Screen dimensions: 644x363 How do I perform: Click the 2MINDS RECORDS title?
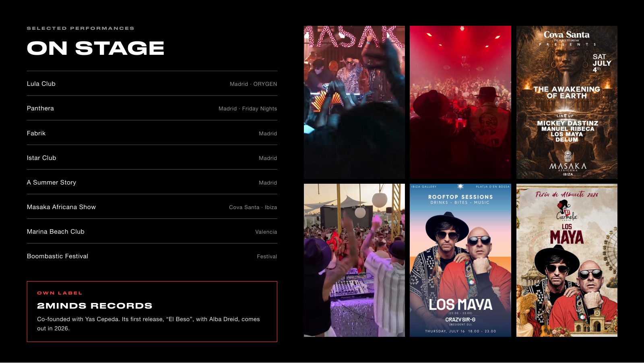(x=95, y=306)
